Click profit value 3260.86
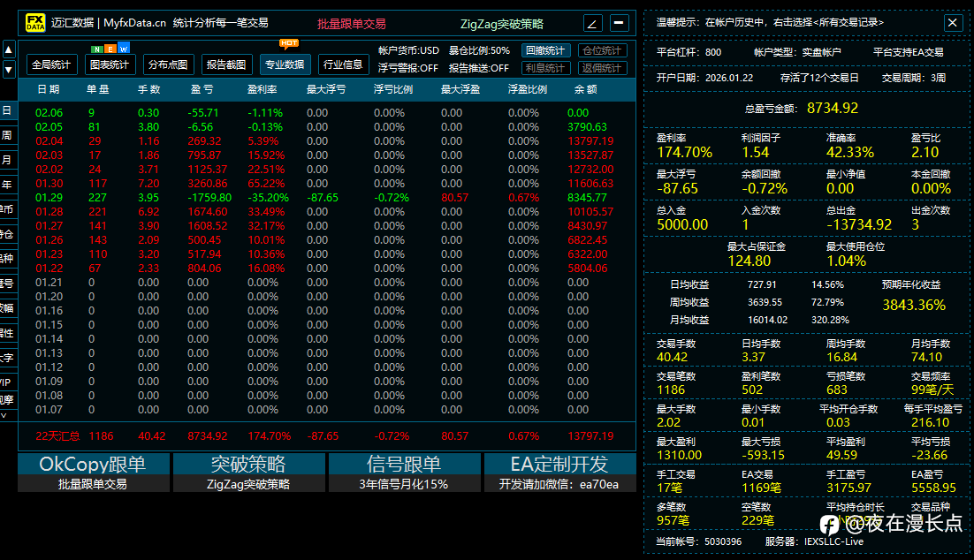Screen dimensions: 974x560 (208, 184)
